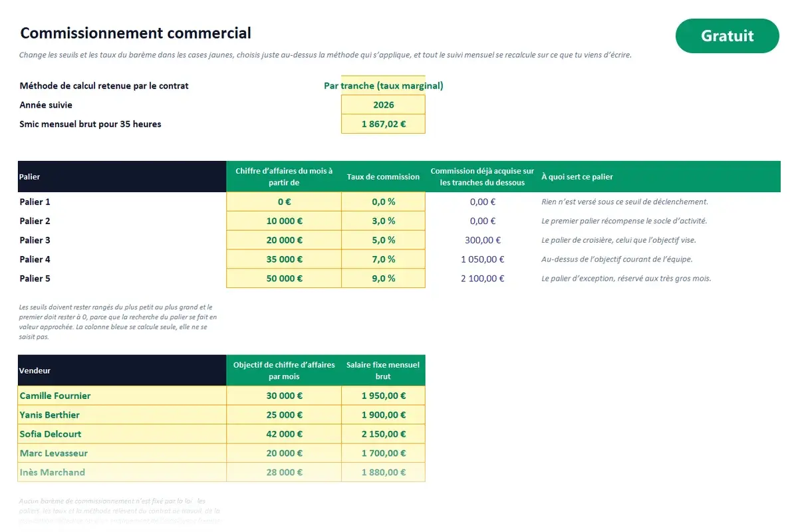Select the fixed salary cell 2 150,00 €
The image size is (798, 532).
pos(383,434)
